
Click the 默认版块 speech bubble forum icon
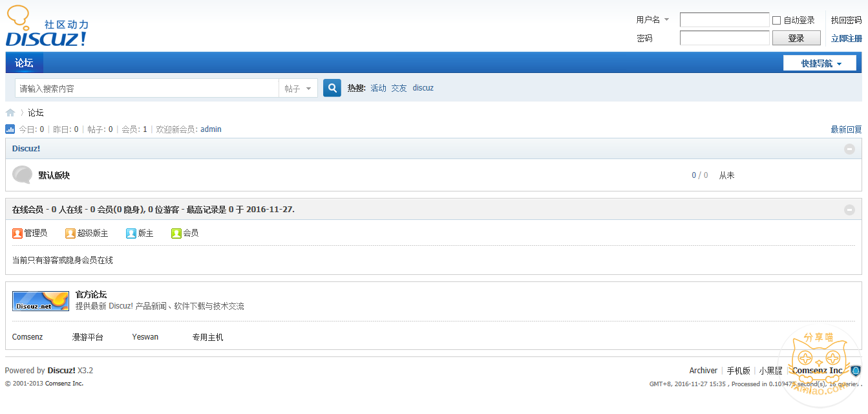click(22, 175)
